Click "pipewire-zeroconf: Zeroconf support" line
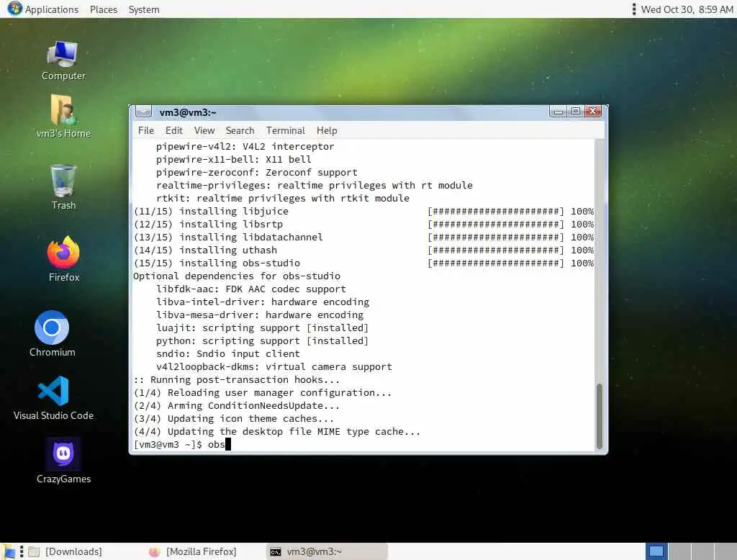 pos(257,173)
